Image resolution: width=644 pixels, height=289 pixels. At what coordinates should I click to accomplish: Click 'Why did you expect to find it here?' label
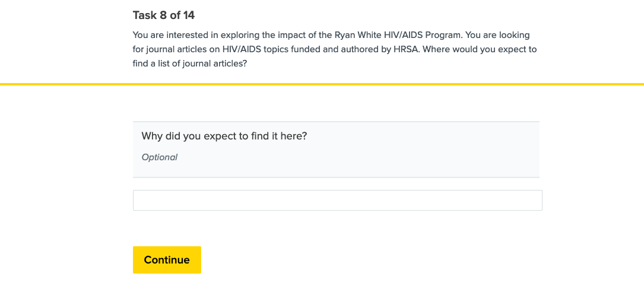pyautogui.click(x=224, y=136)
